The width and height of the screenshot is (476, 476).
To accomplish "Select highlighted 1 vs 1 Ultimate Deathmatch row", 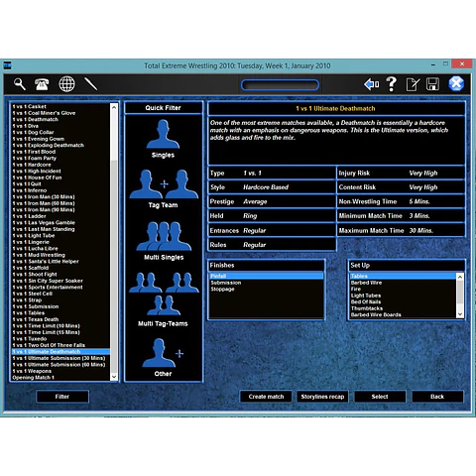I will pyautogui.click(x=60, y=352).
